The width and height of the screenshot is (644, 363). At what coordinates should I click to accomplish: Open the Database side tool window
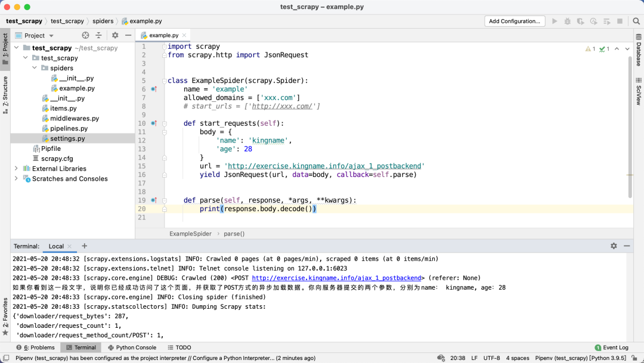[x=639, y=49]
